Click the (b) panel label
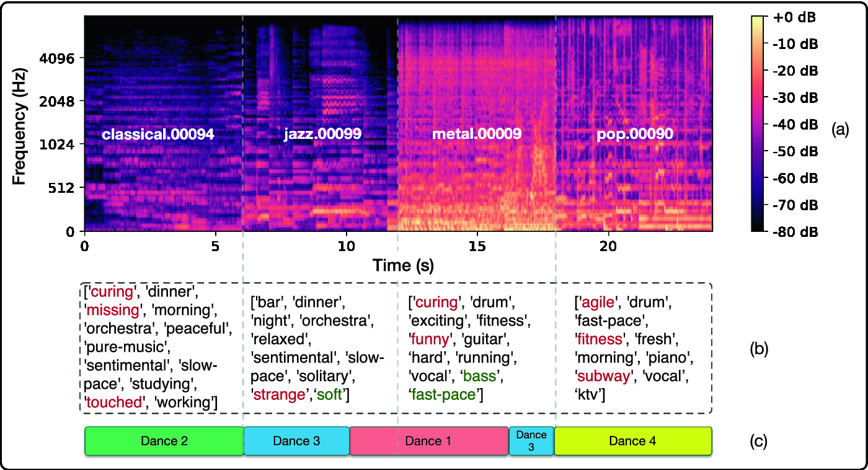Screen dimensions: 868x470 coord(759,349)
